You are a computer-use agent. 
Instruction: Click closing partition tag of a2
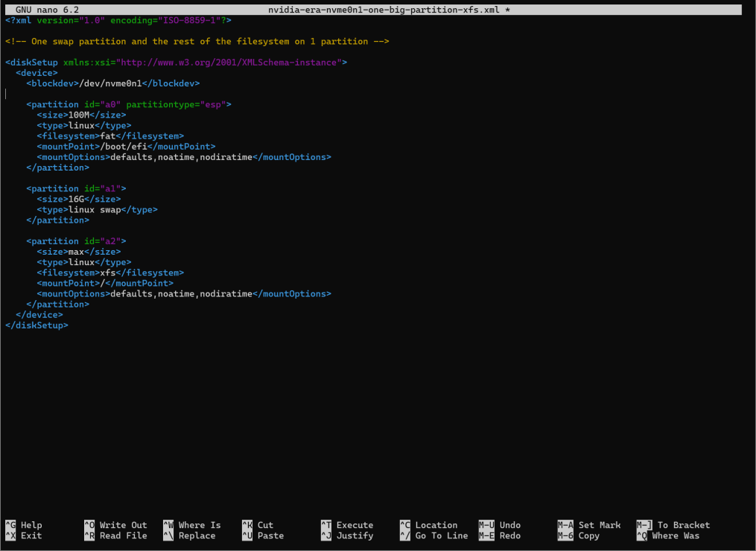[x=58, y=305]
